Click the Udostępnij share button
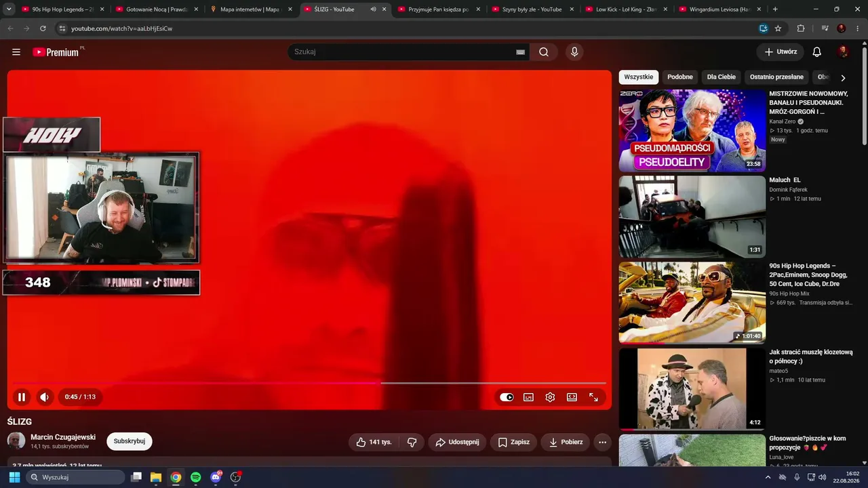868x488 pixels. tap(457, 442)
